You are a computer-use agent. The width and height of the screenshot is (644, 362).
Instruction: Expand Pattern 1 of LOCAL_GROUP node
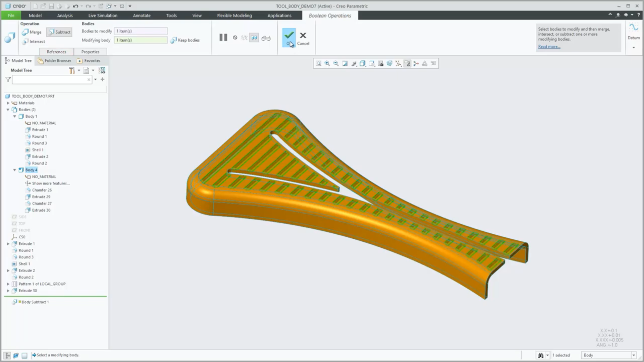(x=8, y=284)
